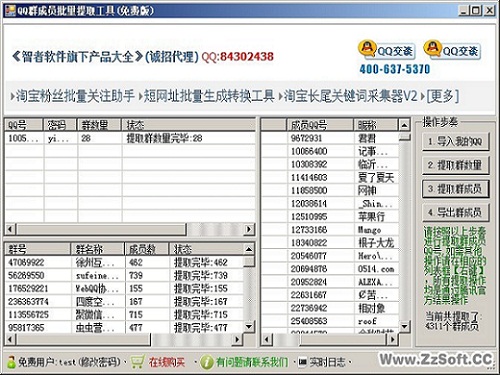This screenshot has width=500, height=375.
Task: Click the left arrow of the accounts table scrollbar
Action: pos(10,229)
